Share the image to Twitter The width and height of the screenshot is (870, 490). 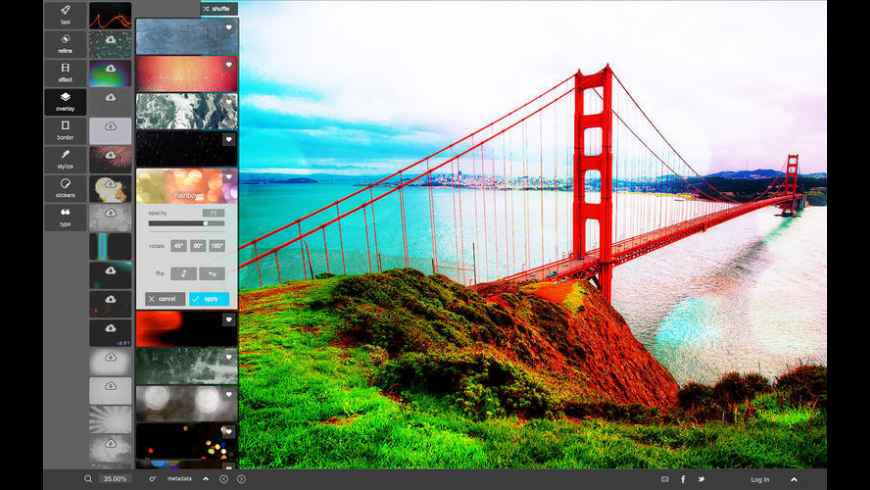[701, 479]
